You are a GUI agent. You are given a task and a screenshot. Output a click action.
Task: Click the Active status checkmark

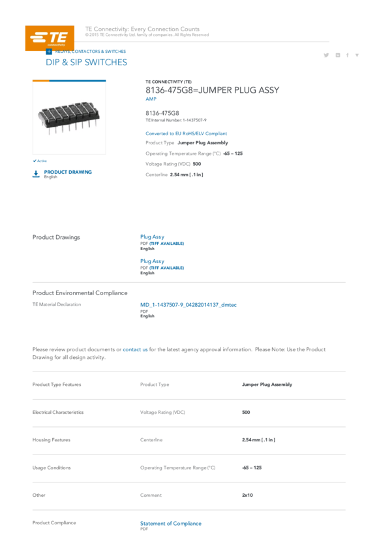35,161
